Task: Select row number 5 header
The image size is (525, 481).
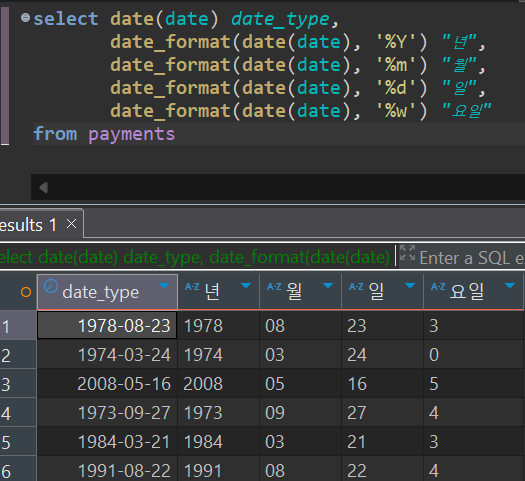Action: click(18, 442)
